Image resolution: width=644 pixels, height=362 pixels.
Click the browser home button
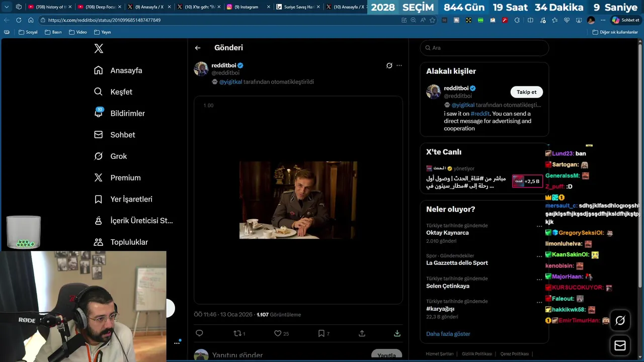coord(31,20)
